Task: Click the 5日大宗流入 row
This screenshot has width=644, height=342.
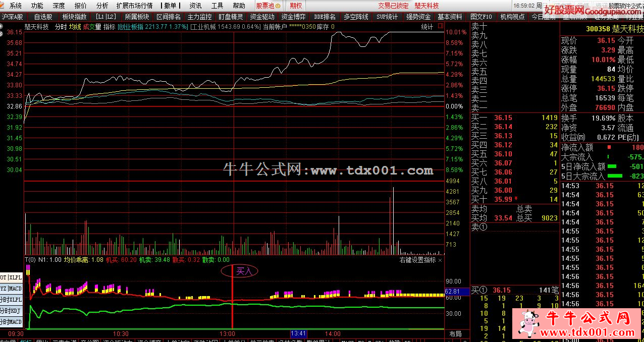Action: (602, 176)
